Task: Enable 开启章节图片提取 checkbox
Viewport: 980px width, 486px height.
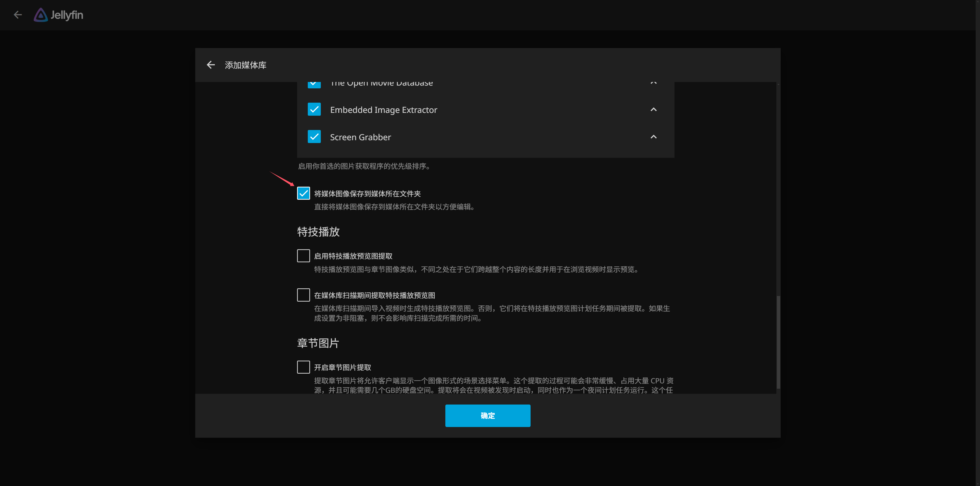Action: click(x=304, y=367)
